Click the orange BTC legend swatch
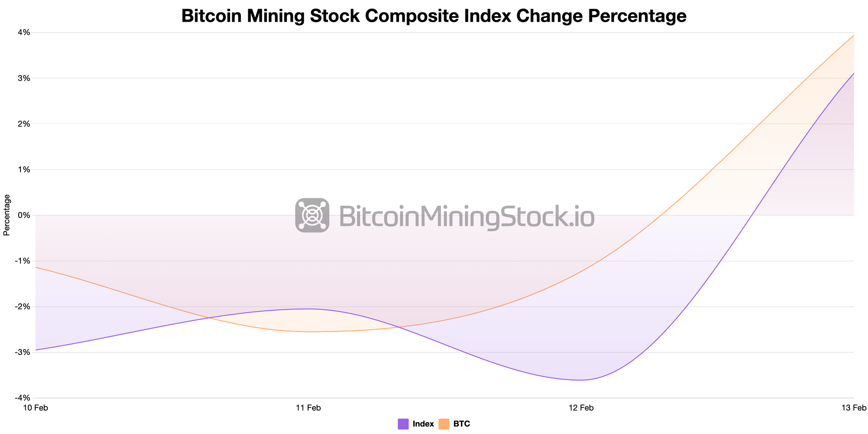The image size is (868, 434). tap(444, 424)
